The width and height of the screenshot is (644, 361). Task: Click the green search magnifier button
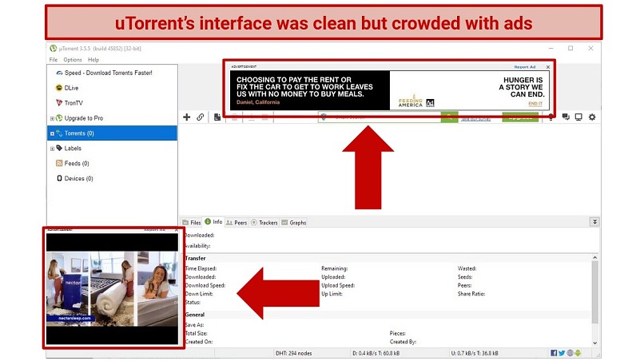[449, 117]
